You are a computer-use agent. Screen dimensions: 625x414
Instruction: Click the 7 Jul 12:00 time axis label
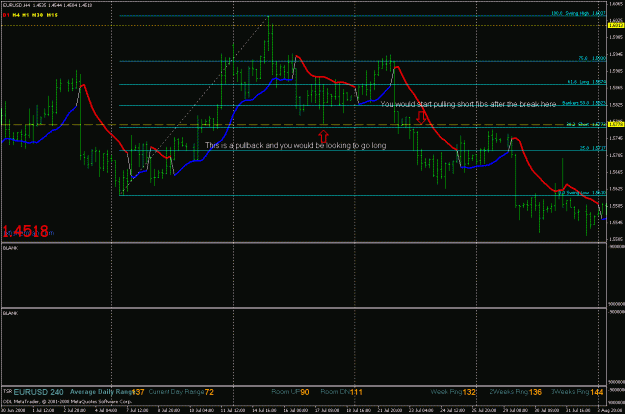137,410
